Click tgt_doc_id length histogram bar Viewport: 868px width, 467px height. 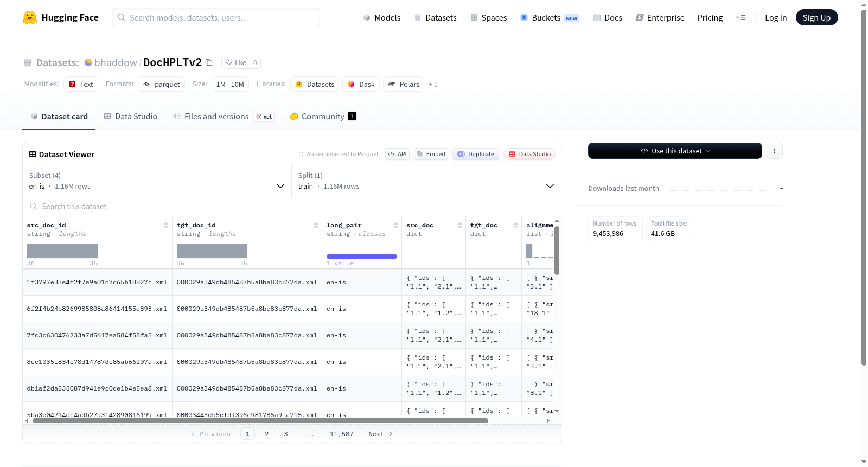pos(212,251)
